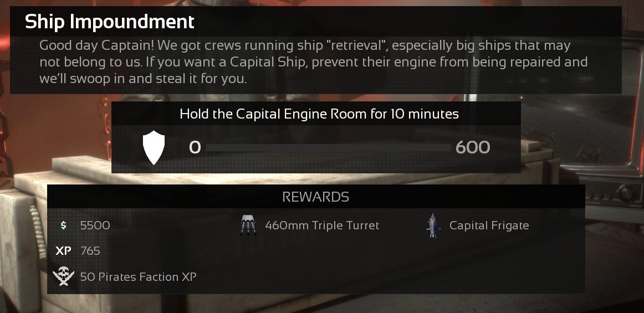Click the progress goal value 600
This screenshot has height=313, width=644.
tap(473, 148)
